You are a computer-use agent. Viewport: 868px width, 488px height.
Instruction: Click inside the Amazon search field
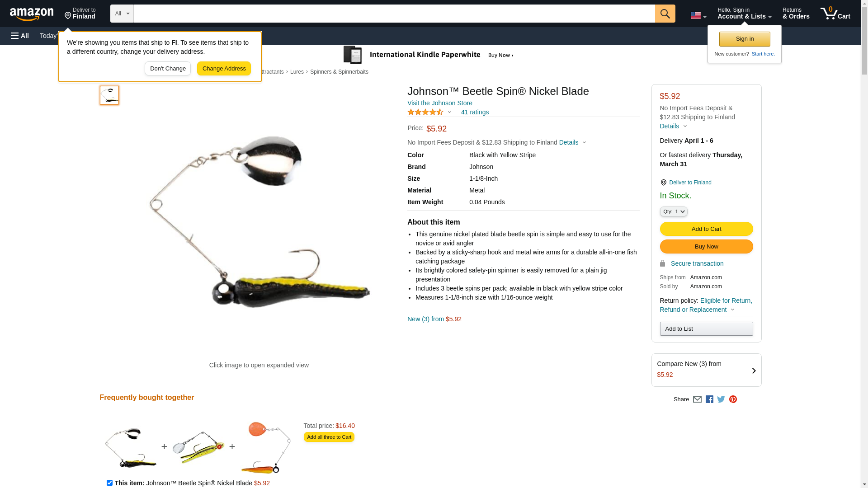coord(394,14)
